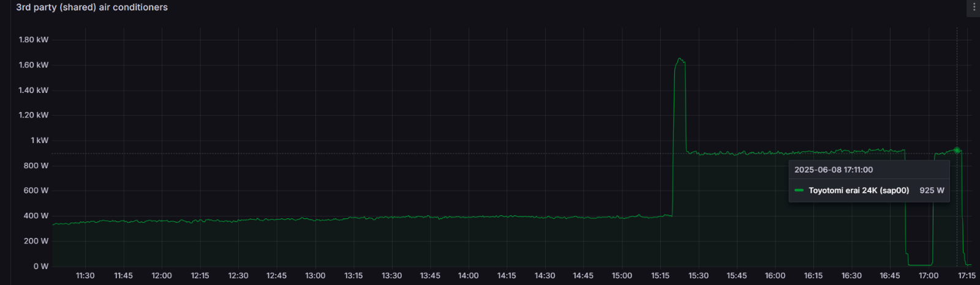Click the '15:45' time axis label
Screen dimensions: 980x285
pyautogui.click(x=737, y=276)
